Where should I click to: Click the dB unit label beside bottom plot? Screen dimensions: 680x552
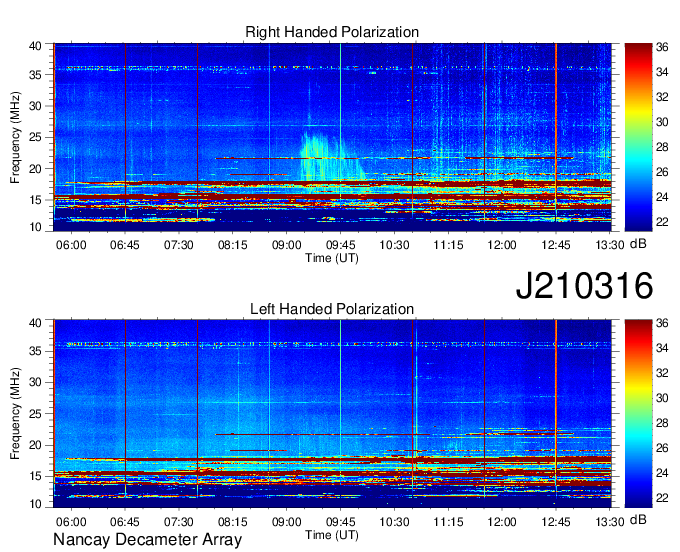click(638, 520)
